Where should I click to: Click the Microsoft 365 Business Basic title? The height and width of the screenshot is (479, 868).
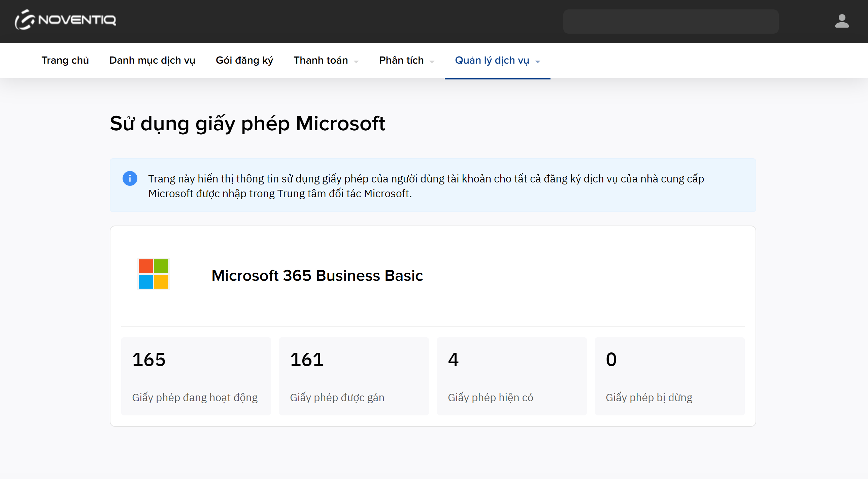(317, 276)
